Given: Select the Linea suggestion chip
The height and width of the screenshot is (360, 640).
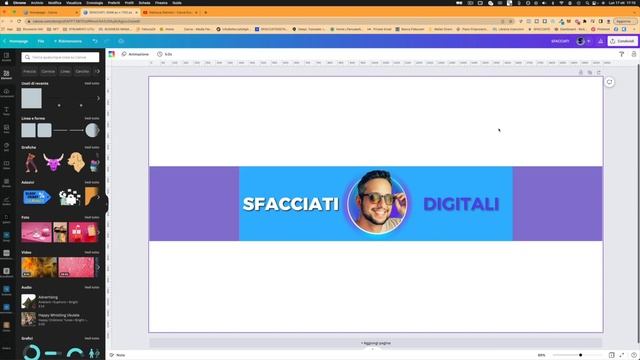Looking at the screenshot, I should [65, 71].
